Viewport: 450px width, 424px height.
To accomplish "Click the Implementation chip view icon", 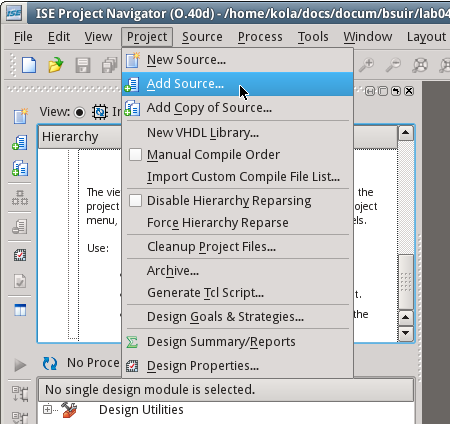I will [100, 112].
